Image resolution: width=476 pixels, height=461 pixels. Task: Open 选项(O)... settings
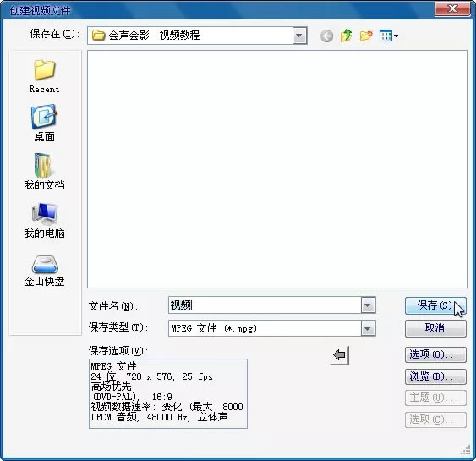pos(435,354)
